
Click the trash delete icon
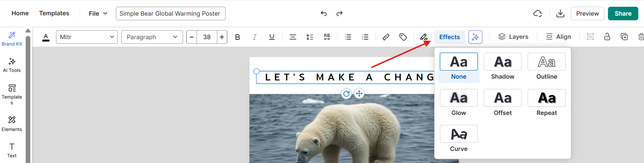pyautogui.click(x=641, y=37)
